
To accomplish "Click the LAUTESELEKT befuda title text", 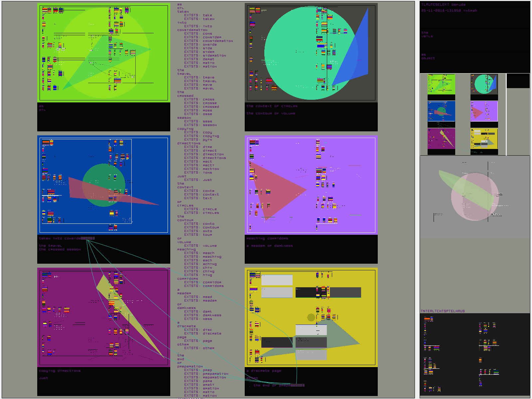I will [443, 5].
